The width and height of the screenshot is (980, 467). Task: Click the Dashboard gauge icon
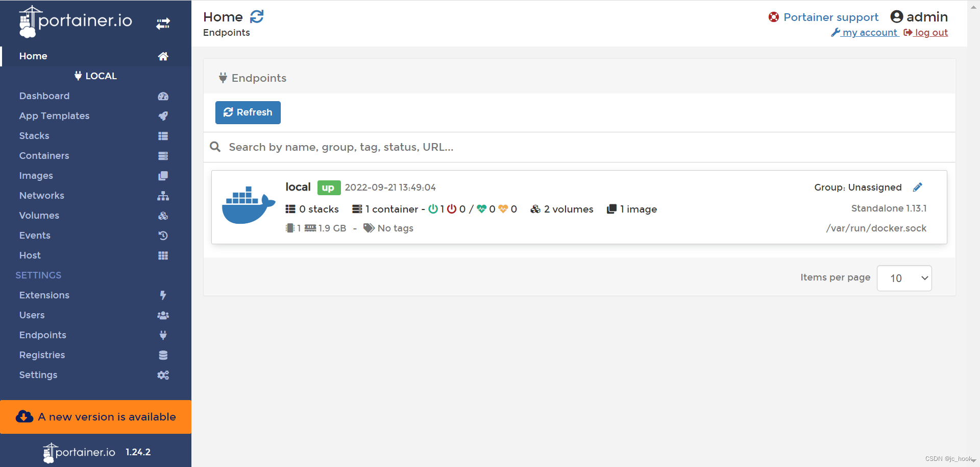pos(163,96)
